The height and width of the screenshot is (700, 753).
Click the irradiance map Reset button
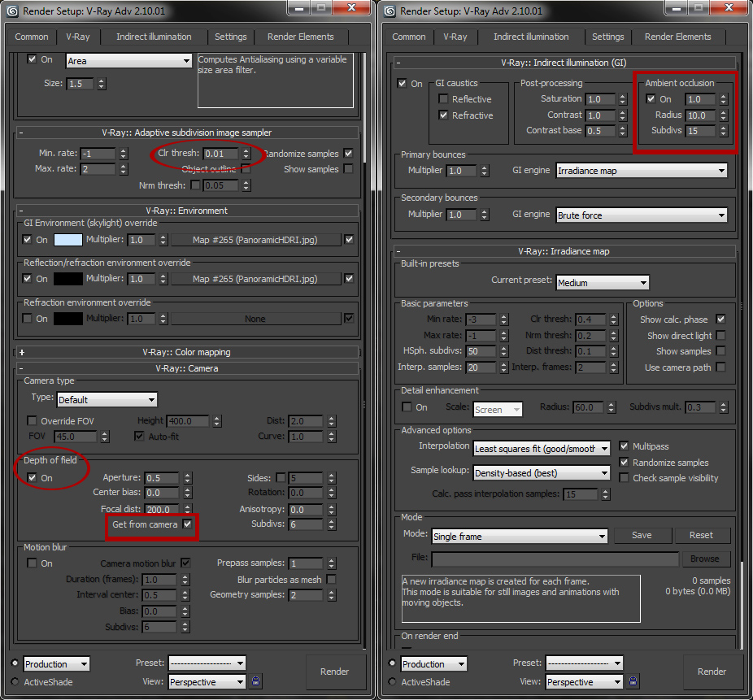701,535
